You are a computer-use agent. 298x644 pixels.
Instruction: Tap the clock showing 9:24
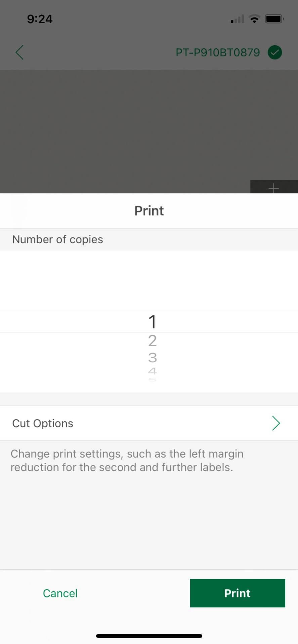pyautogui.click(x=39, y=19)
